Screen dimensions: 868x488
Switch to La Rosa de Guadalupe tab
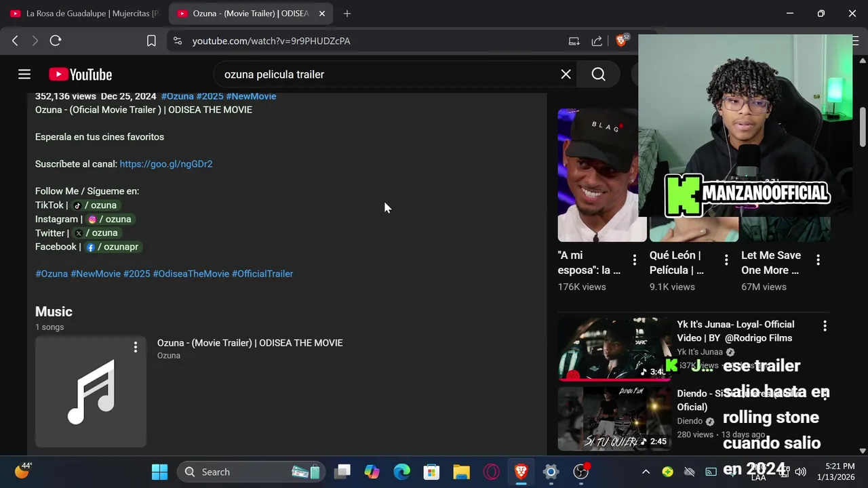click(85, 14)
